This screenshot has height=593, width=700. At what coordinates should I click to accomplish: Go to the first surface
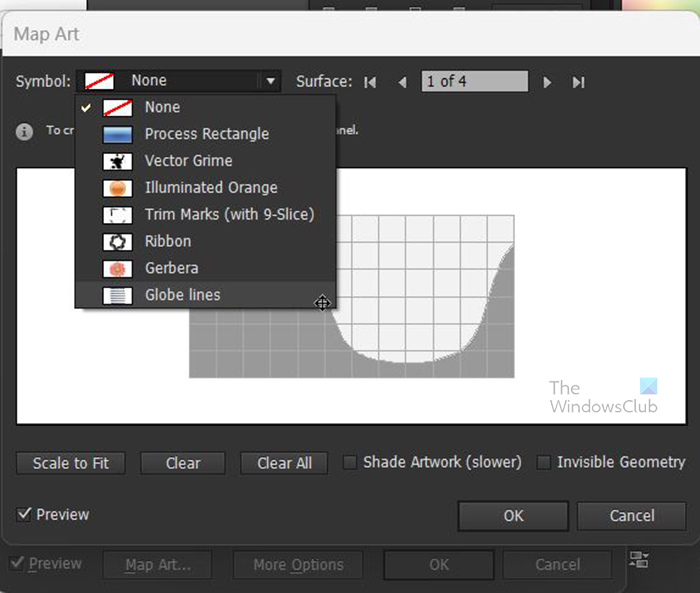tap(370, 82)
